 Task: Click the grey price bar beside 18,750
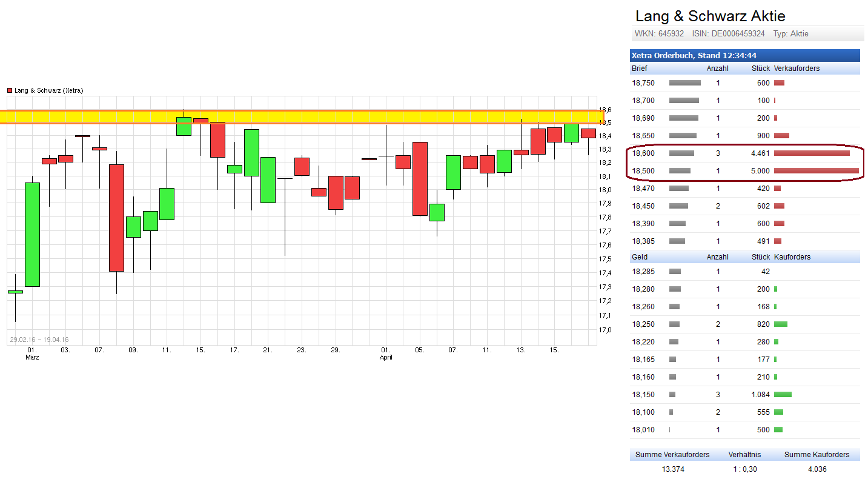coord(685,83)
